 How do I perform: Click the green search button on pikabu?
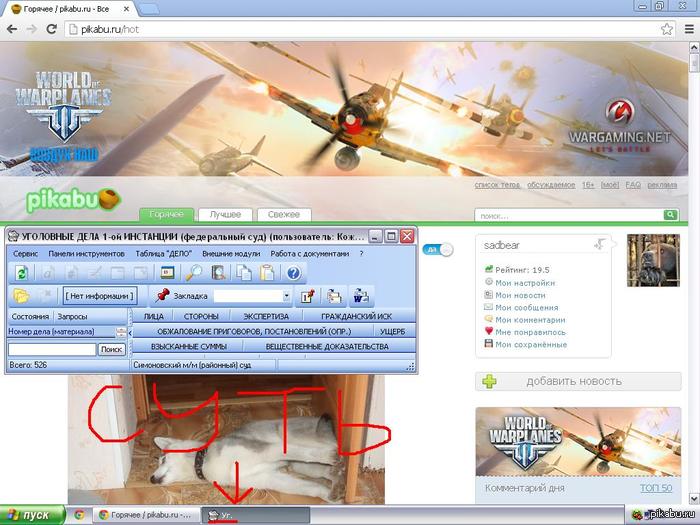[x=670, y=215]
